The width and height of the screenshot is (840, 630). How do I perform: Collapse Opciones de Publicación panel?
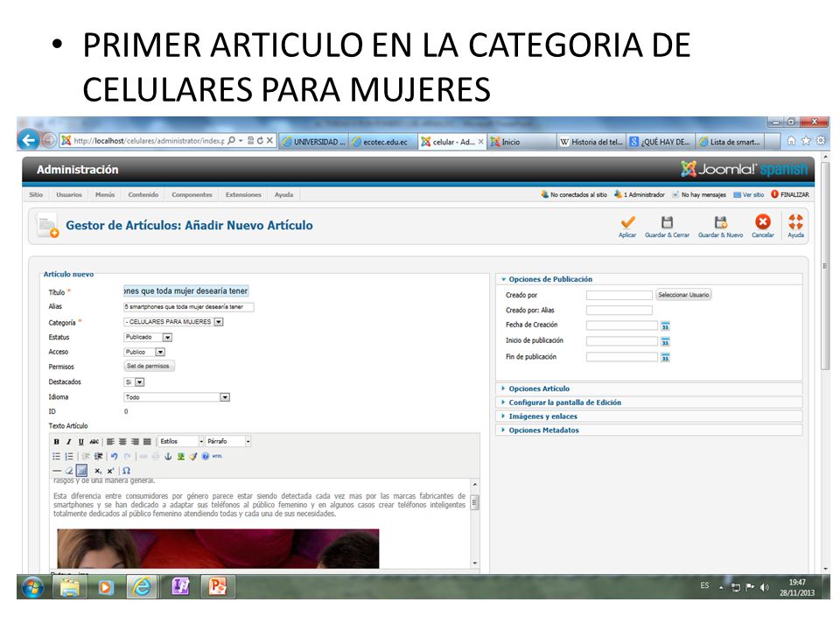point(550,279)
